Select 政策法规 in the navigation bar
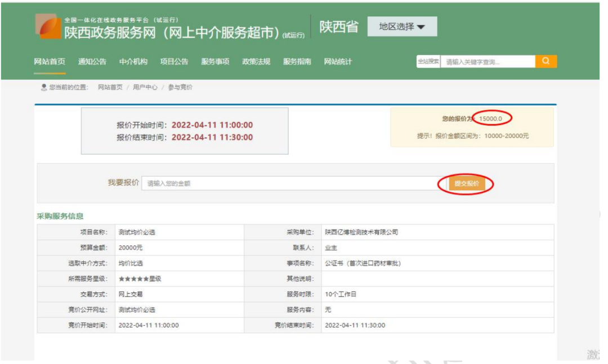The height and width of the screenshot is (364, 608). (x=256, y=61)
